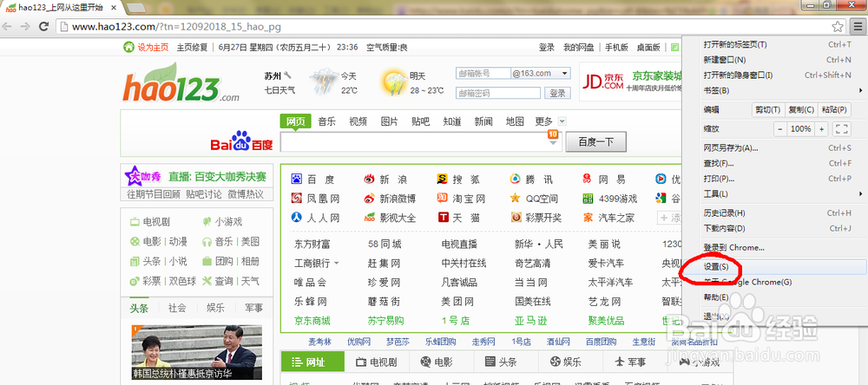Open the 搜狐 site icon link
Screen dimensions: 868x385
click(443, 179)
